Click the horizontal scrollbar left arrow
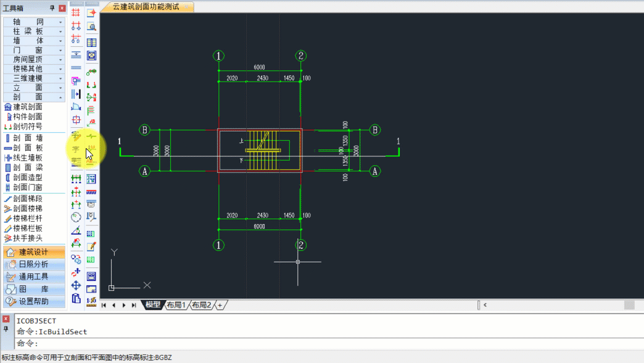This screenshot has width=644, height=363. 485,305
